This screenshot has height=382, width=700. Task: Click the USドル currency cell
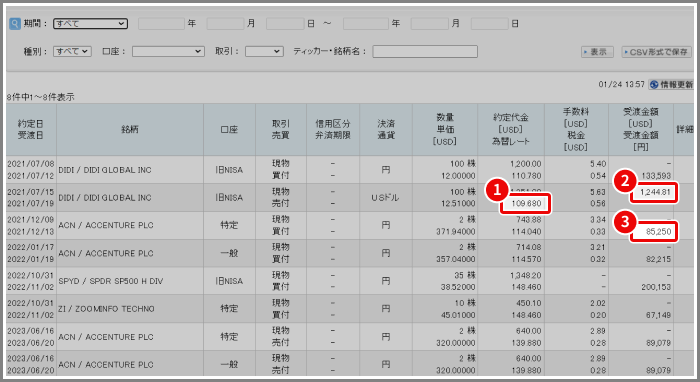[385, 198]
